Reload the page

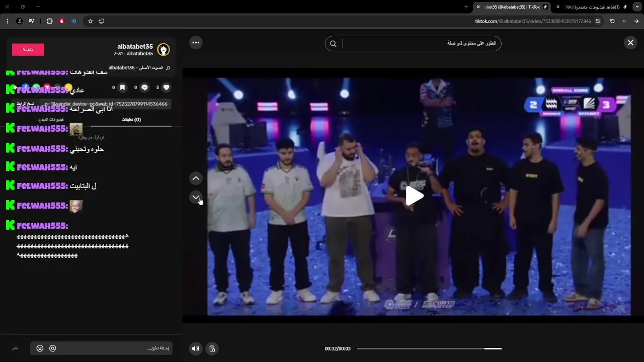click(612, 21)
